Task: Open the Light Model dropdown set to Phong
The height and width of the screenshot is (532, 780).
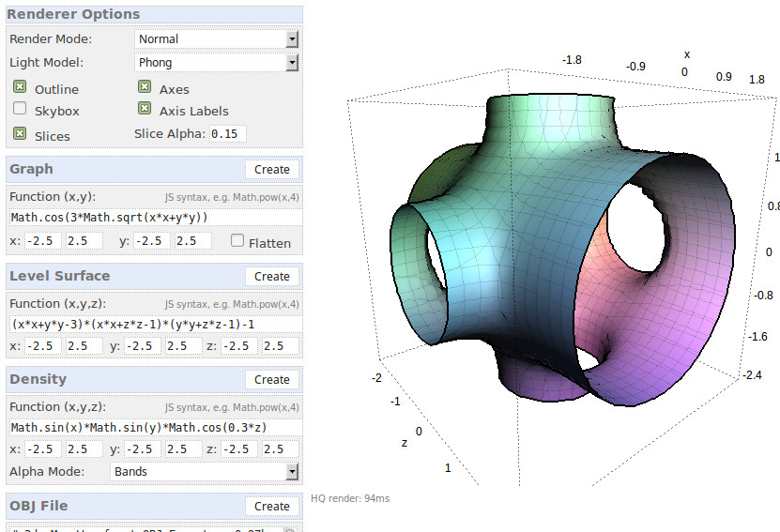Action: pyautogui.click(x=217, y=63)
